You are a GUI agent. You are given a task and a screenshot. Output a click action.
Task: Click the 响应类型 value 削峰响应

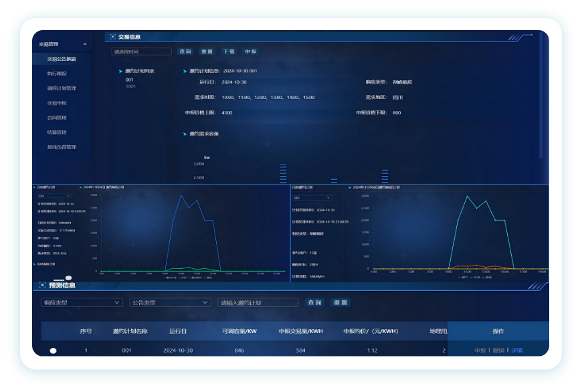point(402,82)
